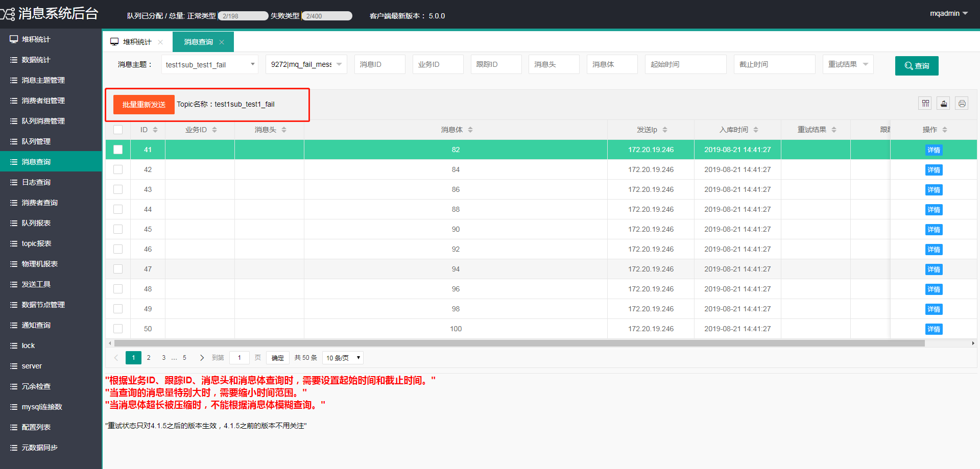Open 堆积统计 in the sidebar
980x469 pixels.
coord(51,39)
